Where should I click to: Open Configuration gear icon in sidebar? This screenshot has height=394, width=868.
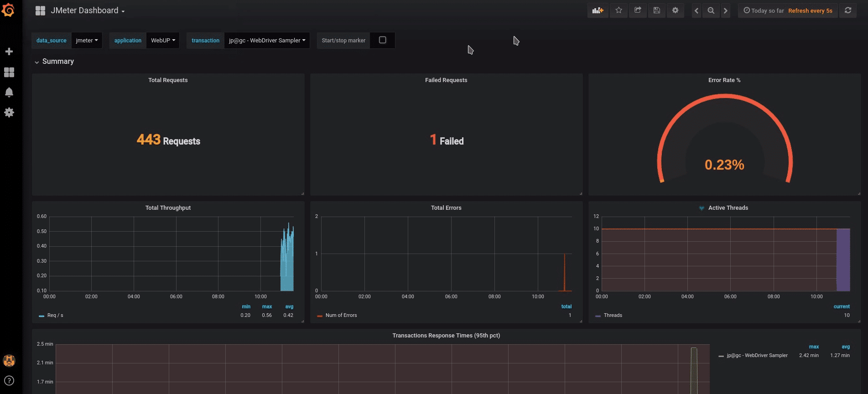(x=9, y=112)
